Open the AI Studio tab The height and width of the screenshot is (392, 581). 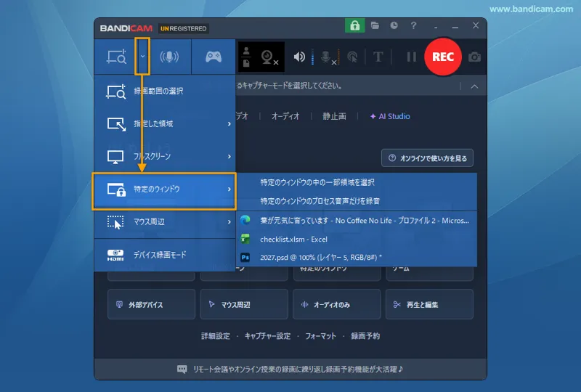390,116
